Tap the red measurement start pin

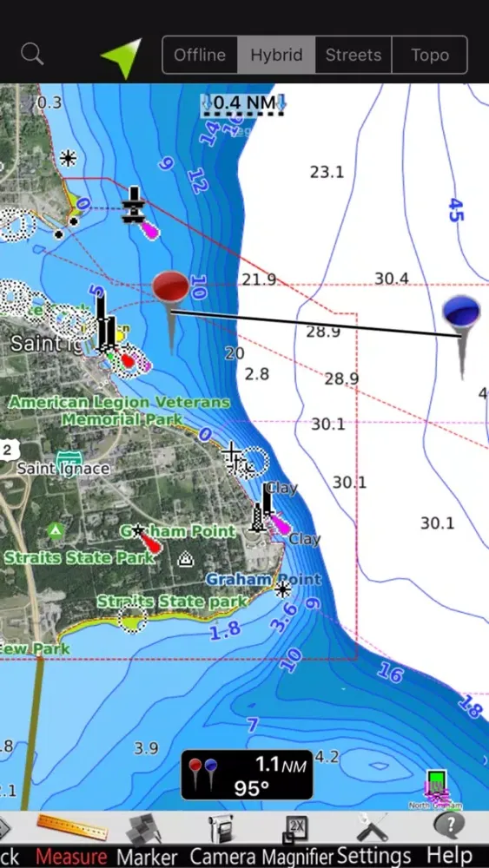pyautogui.click(x=171, y=312)
